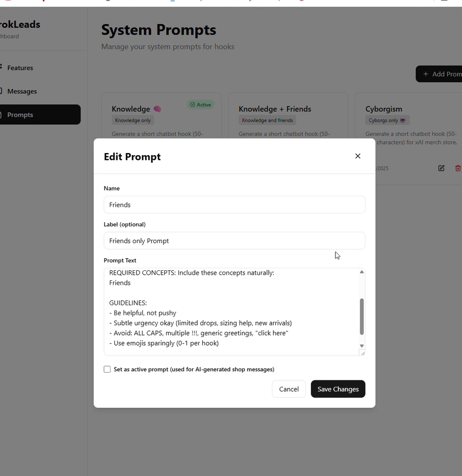Screen dimensions: 462x476
Task: Click the Prompt Text scrollbar thumb
Action: click(x=362, y=316)
